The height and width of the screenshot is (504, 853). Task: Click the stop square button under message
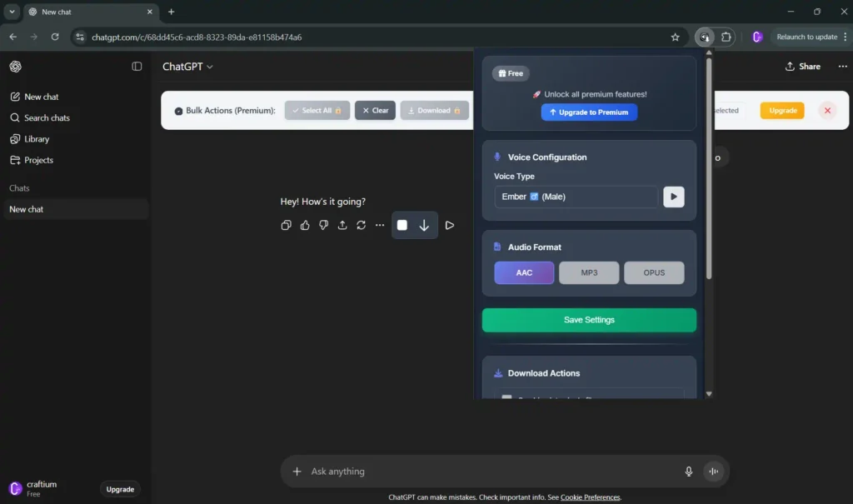coord(402,225)
